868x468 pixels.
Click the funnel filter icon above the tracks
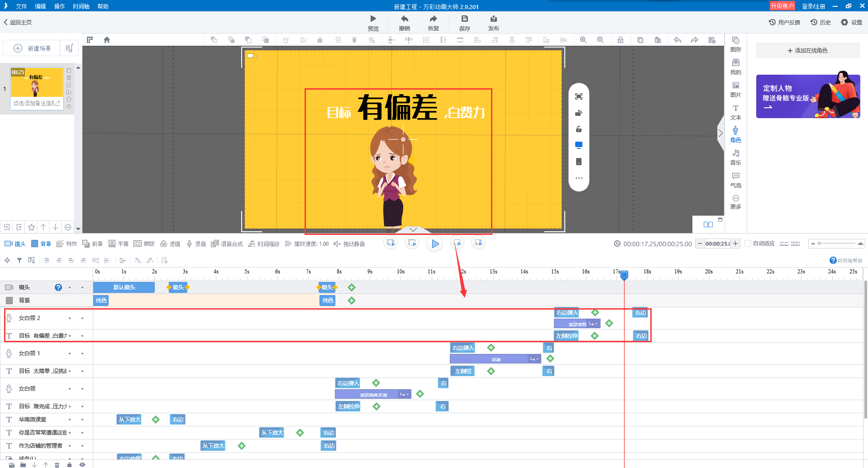click(x=19, y=260)
